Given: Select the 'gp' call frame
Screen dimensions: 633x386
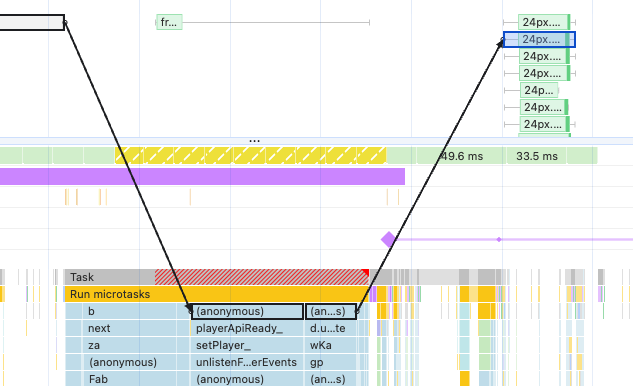Looking at the screenshot, I should click(x=331, y=362).
